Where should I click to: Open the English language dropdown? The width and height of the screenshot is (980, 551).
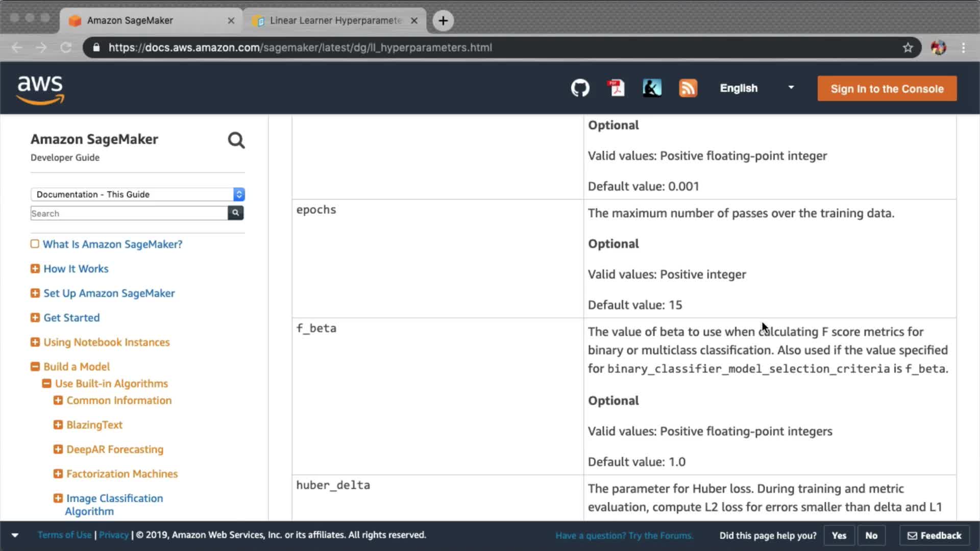click(756, 88)
